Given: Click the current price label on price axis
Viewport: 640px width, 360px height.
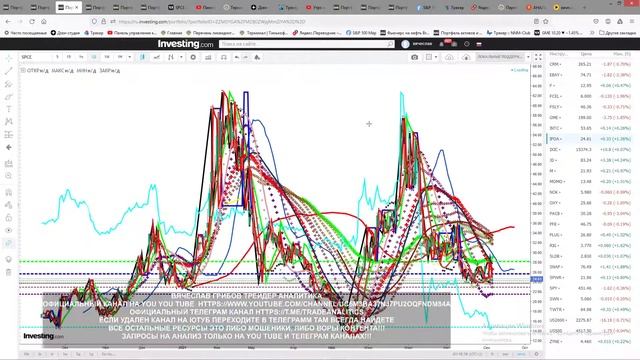Looking at the screenshot, I should click(537, 279).
